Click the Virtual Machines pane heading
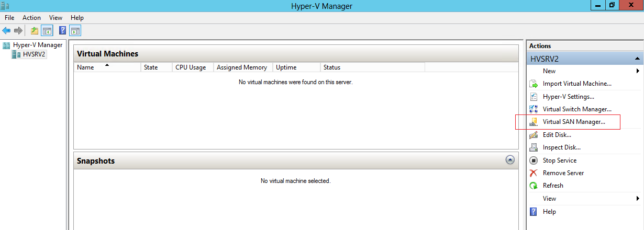The height and width of the screenshot is (230, 644). pyautogui.click(x=108, y=54)
